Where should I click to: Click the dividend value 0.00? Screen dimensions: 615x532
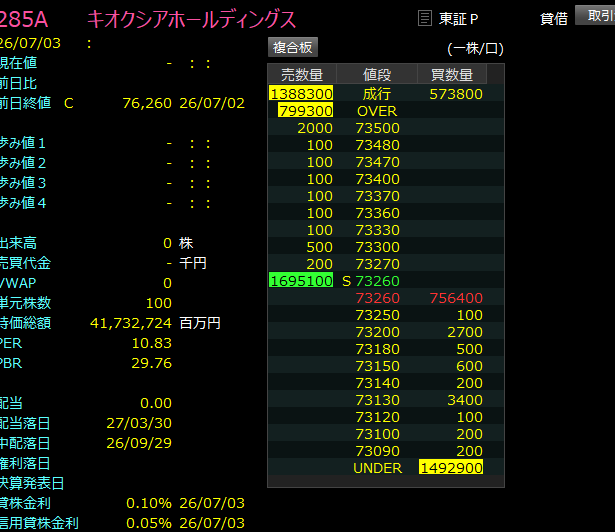pos(156,403)
